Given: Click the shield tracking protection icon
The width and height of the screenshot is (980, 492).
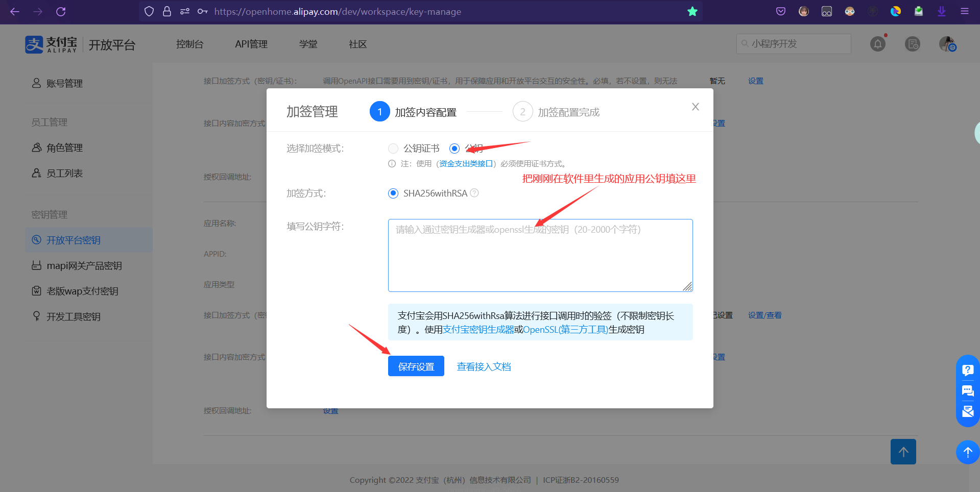Looking at the screenshot, I should (149, 11).
